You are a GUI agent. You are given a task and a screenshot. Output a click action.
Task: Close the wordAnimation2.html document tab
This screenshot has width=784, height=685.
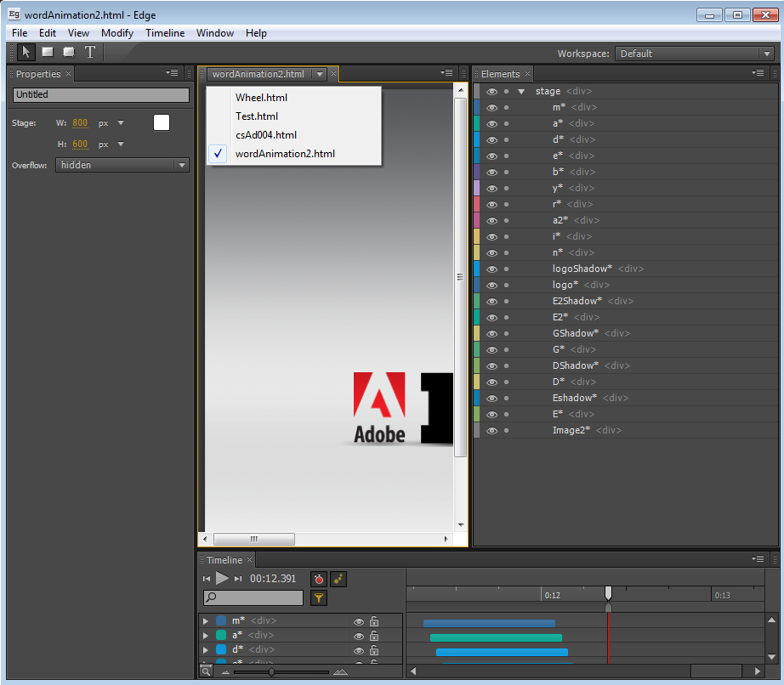[x=333, y=74]
